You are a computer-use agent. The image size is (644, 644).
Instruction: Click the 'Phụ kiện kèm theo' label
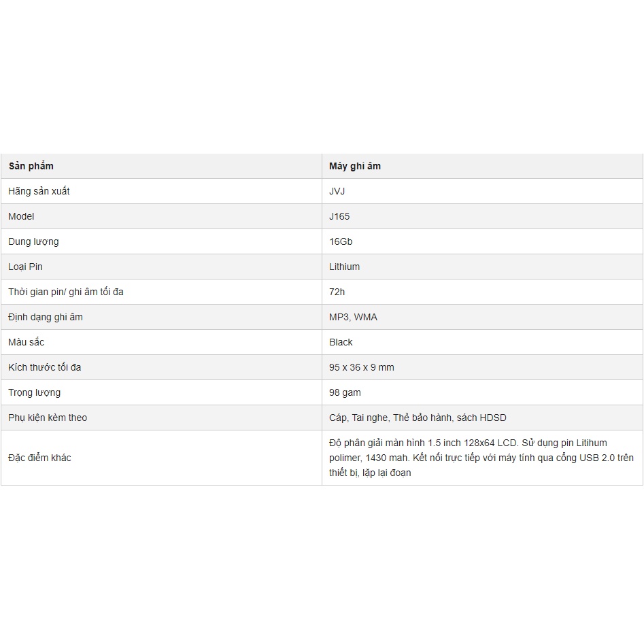[x=48, y=418]
